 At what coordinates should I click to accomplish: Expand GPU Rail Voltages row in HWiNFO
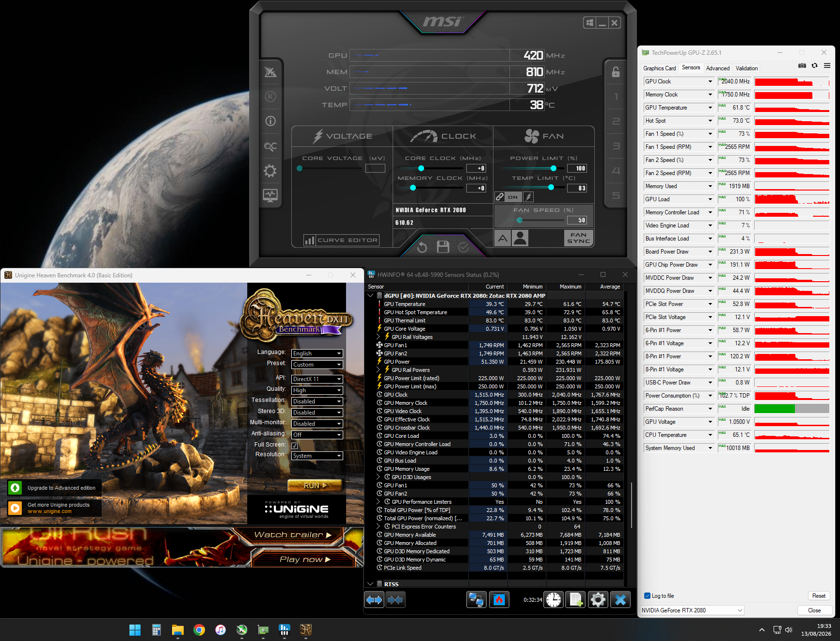[x=378, y=337]
